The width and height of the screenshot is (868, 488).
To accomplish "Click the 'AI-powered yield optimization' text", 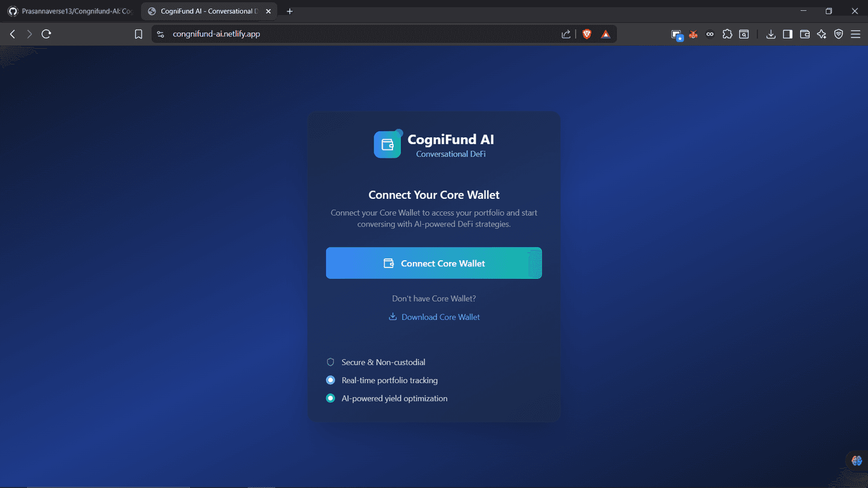I will (x=394, y=398).
